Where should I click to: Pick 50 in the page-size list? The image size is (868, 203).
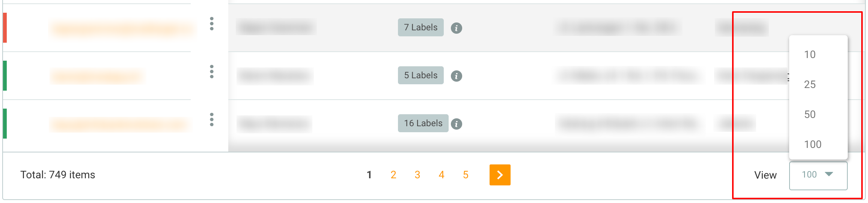click(810, 115)
